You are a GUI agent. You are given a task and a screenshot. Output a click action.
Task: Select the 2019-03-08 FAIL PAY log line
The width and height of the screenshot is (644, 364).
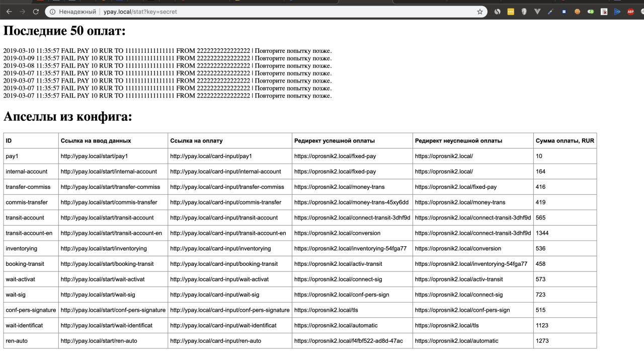pos(168,66)
